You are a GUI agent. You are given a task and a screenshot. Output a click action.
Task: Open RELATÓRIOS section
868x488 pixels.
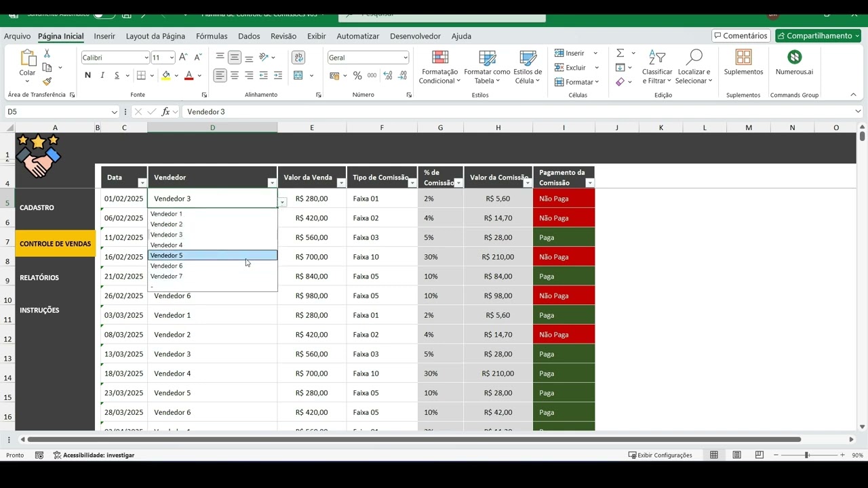39,277
